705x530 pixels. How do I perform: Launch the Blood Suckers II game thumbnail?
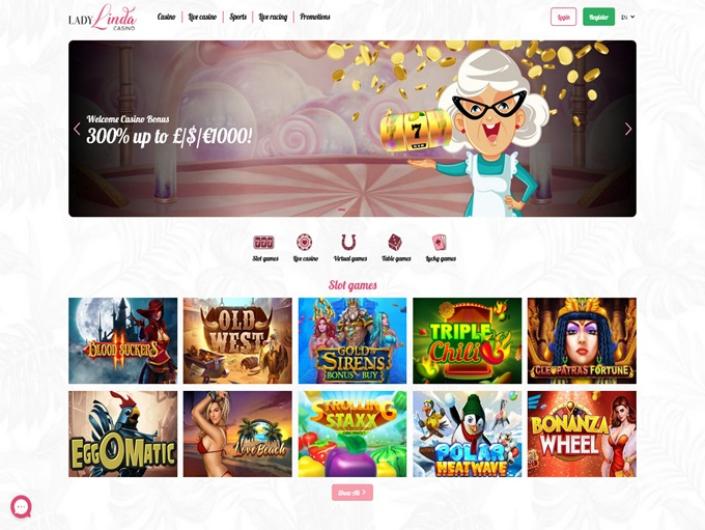pos(123,341)
